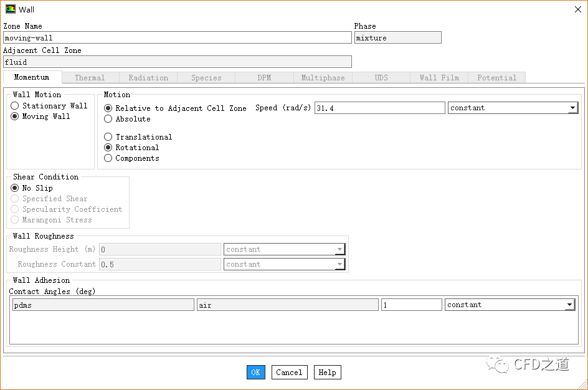
Task: Select Relative to Adjacent Cell Zone
Action: point(108,108)
